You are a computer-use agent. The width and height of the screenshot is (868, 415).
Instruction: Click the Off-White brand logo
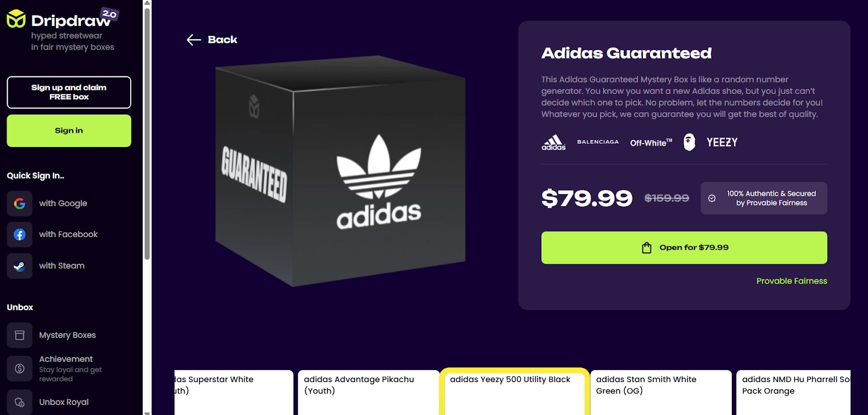[x=651, y=143]
